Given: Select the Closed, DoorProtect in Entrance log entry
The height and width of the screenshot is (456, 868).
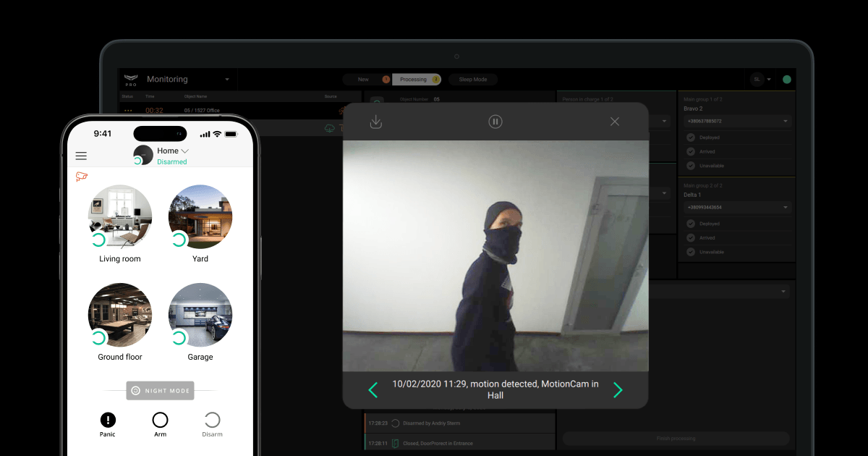Looking at the screenshot, I should 459,443.
